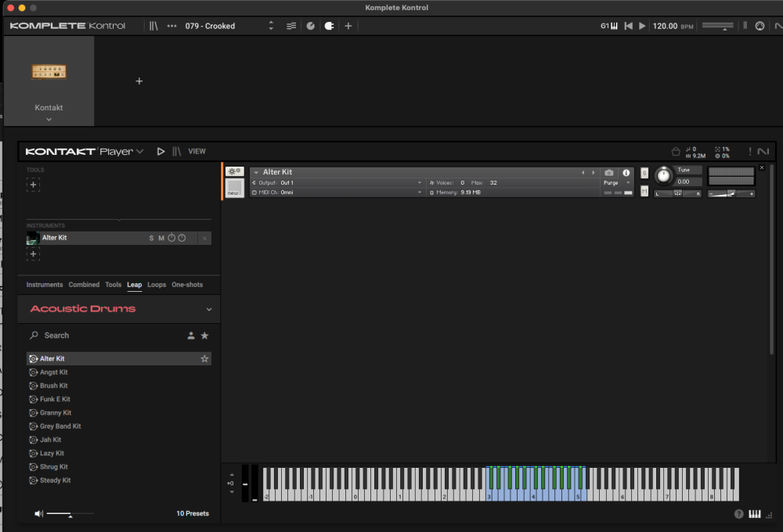Screen dimensions: 783x532
Task: Load previous instrument with the left arrow
Action: [583, 173]
